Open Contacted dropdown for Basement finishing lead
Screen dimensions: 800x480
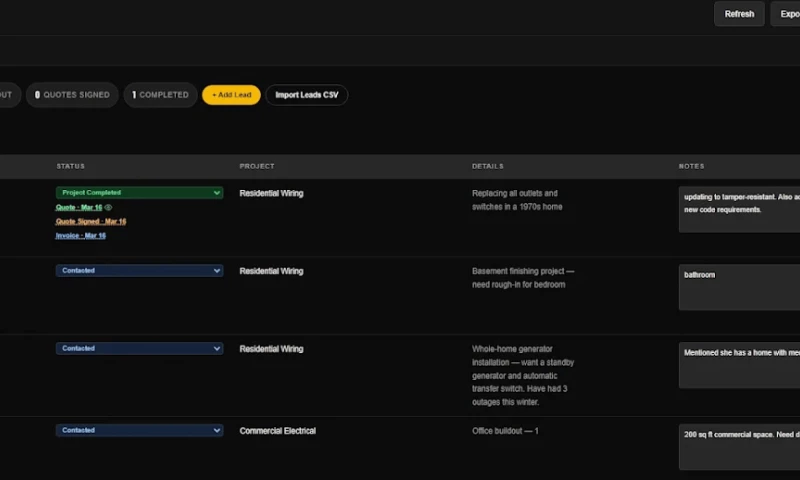139,270
